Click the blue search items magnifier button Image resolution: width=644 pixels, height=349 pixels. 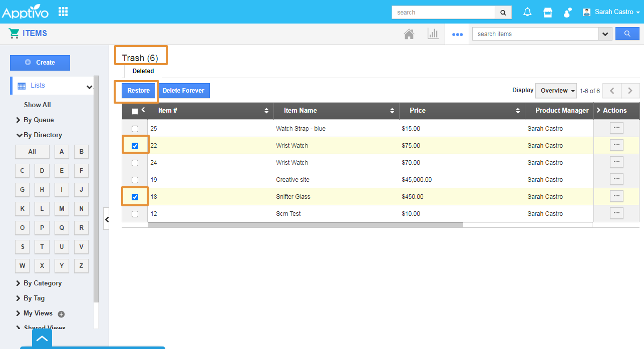[x=627, y=34]
